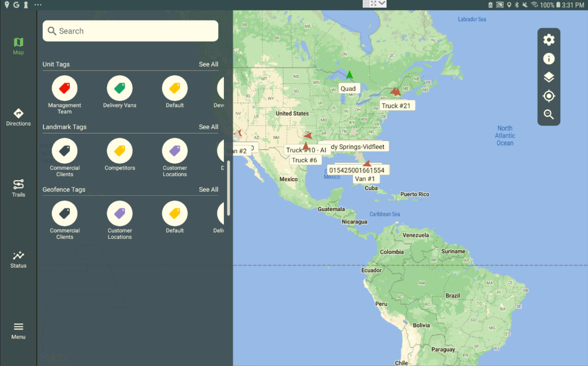Click the map info icon
588x366 pixels.
coord(549,58)
